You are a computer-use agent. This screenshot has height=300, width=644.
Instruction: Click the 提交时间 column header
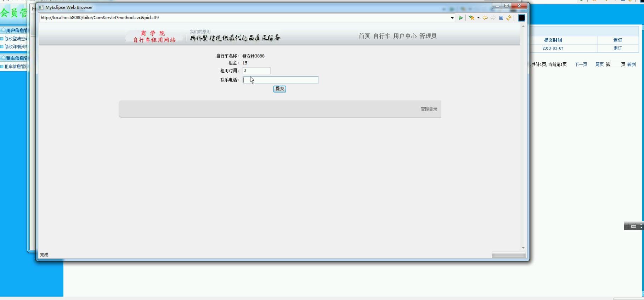pyautogui.click(x=553, y=40)
